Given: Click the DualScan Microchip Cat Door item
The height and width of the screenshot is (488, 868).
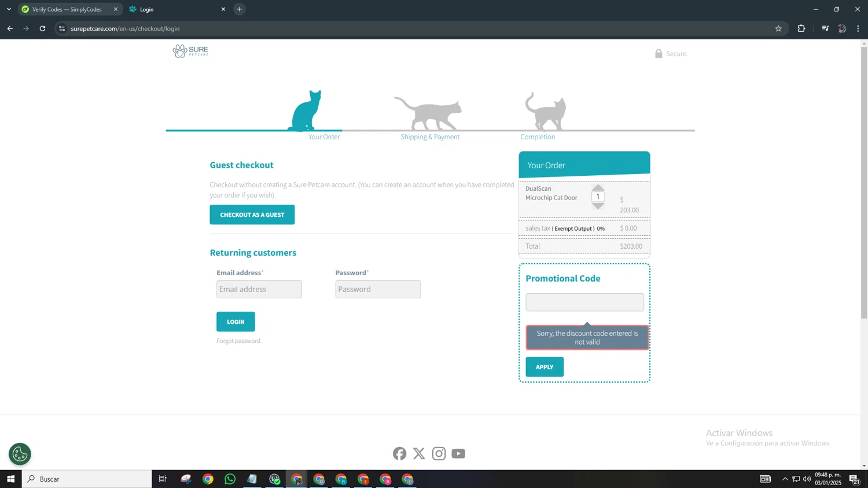Looking at the screenshot, I should point(551,193).
